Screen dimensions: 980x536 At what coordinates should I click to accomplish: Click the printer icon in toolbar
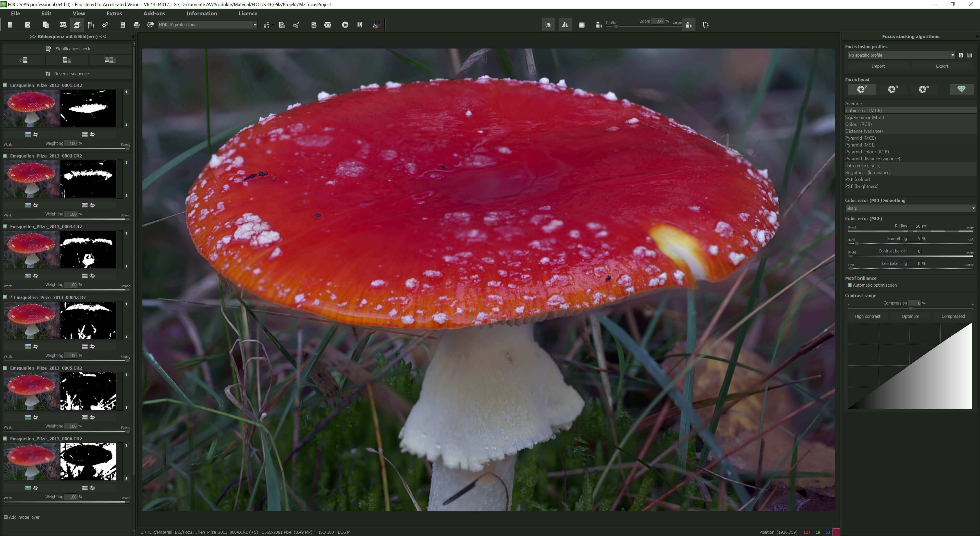tap(137, 25)
